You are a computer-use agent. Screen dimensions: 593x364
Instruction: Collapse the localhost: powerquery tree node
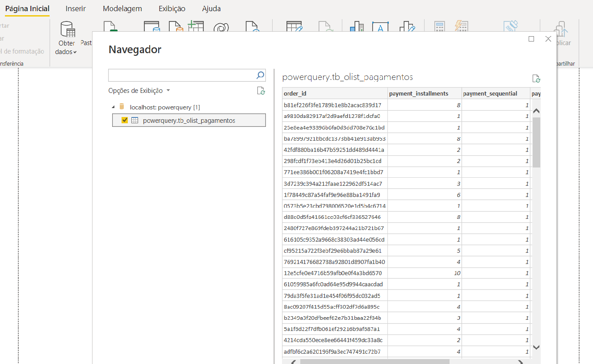[113, 107]
